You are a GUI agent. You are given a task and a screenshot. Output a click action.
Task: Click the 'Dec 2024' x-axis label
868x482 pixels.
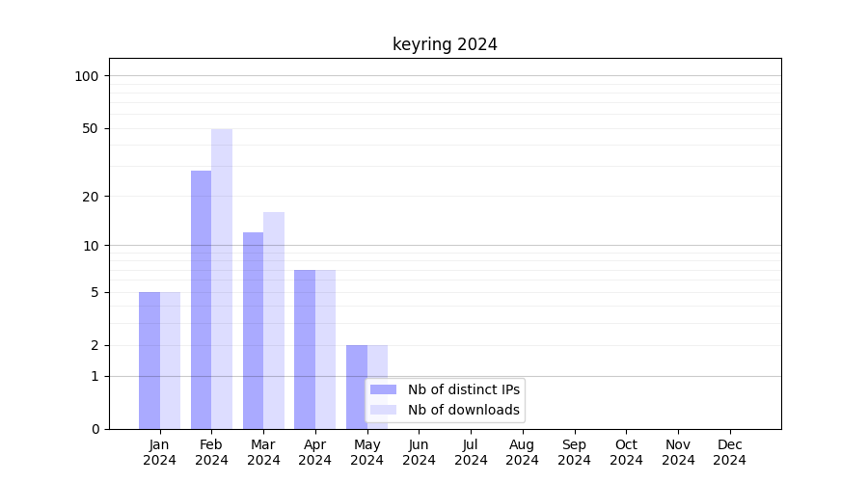[x=729, y=452]
